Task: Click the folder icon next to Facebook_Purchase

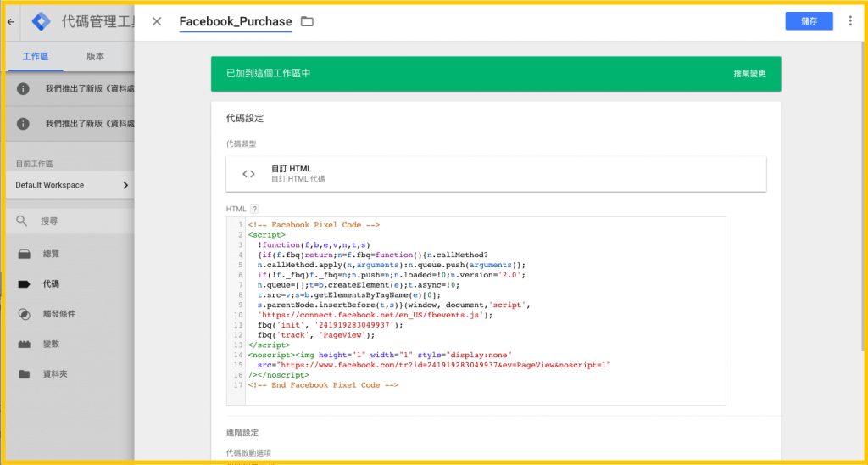Action: point(307,21)
